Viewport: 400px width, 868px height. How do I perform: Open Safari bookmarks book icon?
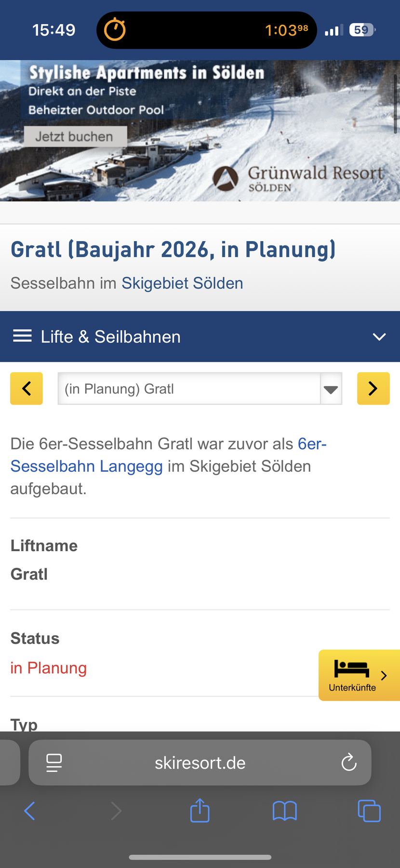(x=284, y=811)
